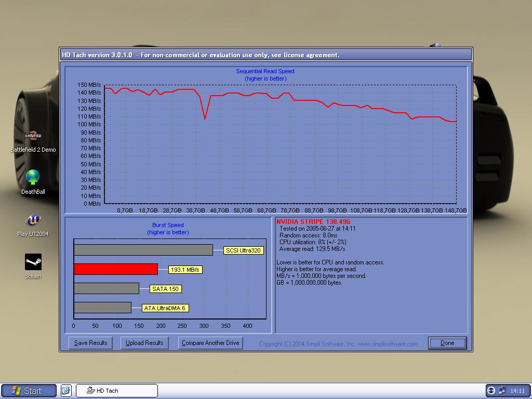The image size is (532, 399).
Task: Click the round blue system tray icon
Action: (491, 391)
